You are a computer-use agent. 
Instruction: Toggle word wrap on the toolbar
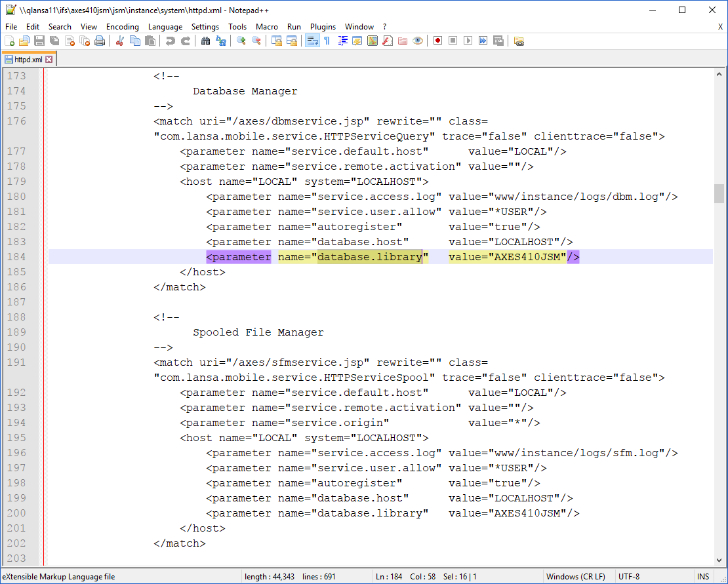point(313,41)
